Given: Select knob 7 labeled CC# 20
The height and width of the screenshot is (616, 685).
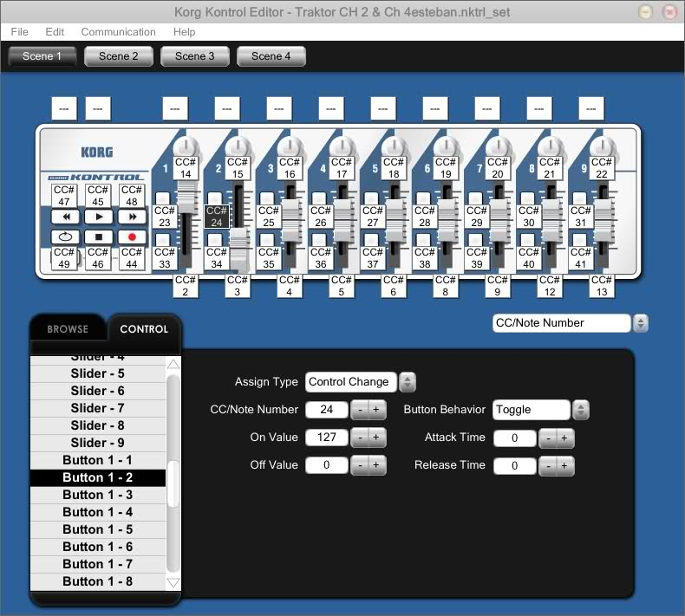Looking at the screenshot, I should 498,168.
